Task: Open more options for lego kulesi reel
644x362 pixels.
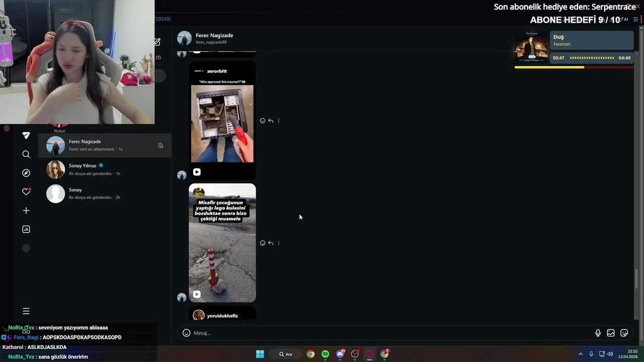Action: tap(279, 243)
